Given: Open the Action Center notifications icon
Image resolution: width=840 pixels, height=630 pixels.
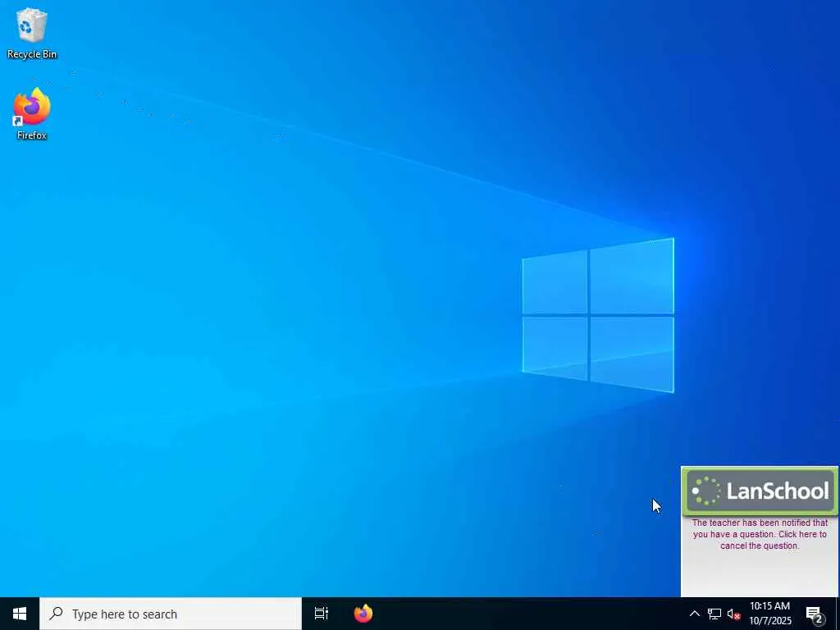Looking at the screenshot, I should tap(815, 614).
